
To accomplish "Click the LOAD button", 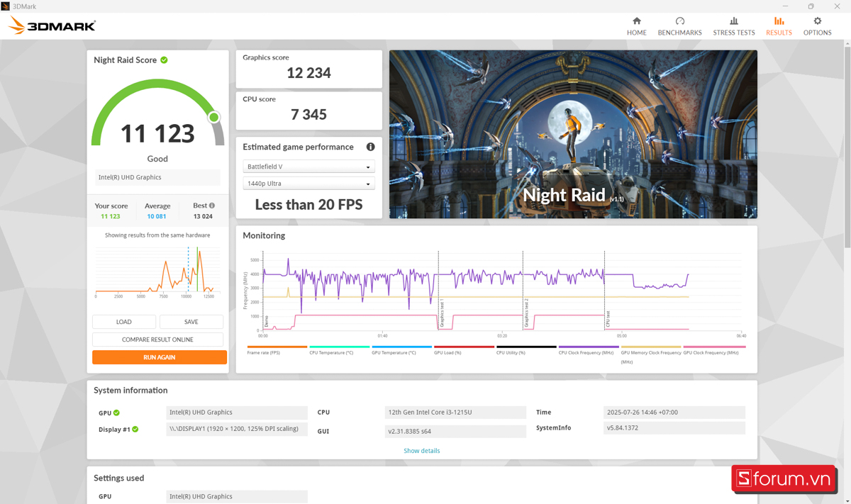I will coord(124,322).
